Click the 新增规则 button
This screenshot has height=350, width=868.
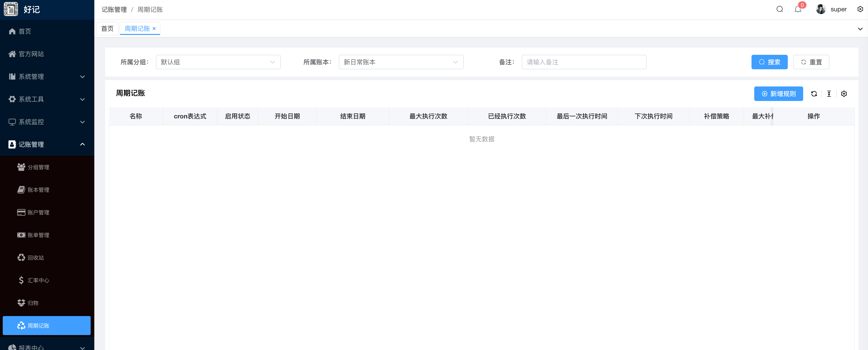(x=778, y=93)
